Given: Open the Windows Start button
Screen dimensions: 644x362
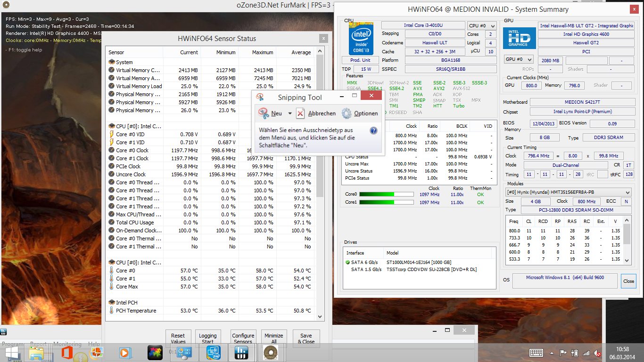Looking at the screenshot, I should 12,353.
